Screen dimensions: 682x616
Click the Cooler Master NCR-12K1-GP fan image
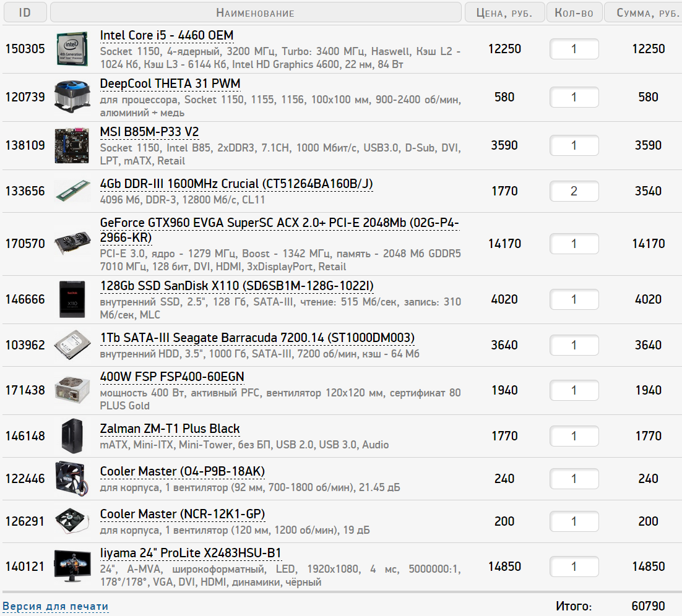click(x=72, y=521)
